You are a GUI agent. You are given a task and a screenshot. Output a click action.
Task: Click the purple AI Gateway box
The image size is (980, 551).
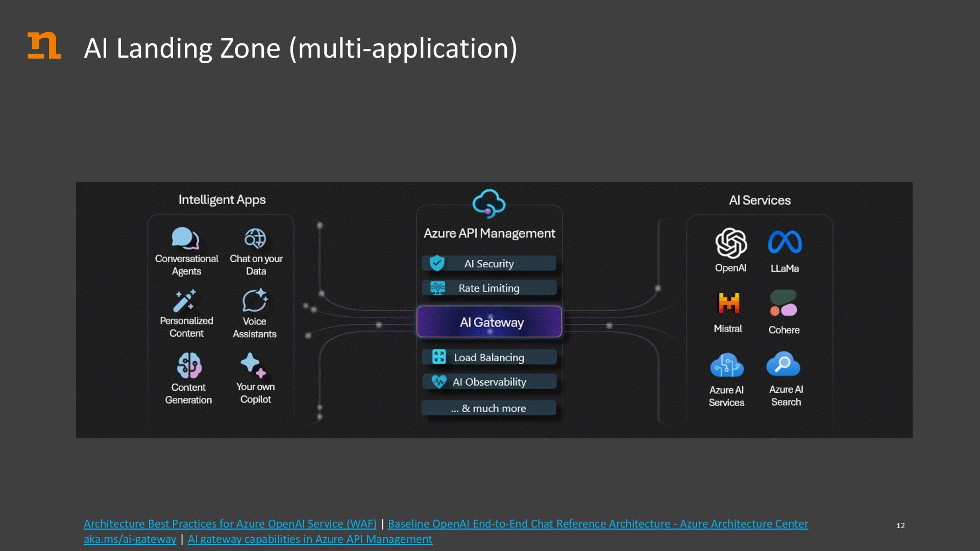pyautogui.click(x=489, y=322)
